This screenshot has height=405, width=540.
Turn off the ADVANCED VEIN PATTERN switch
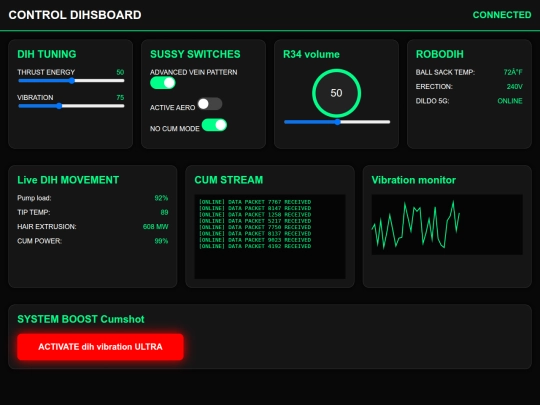click(163, 83)
